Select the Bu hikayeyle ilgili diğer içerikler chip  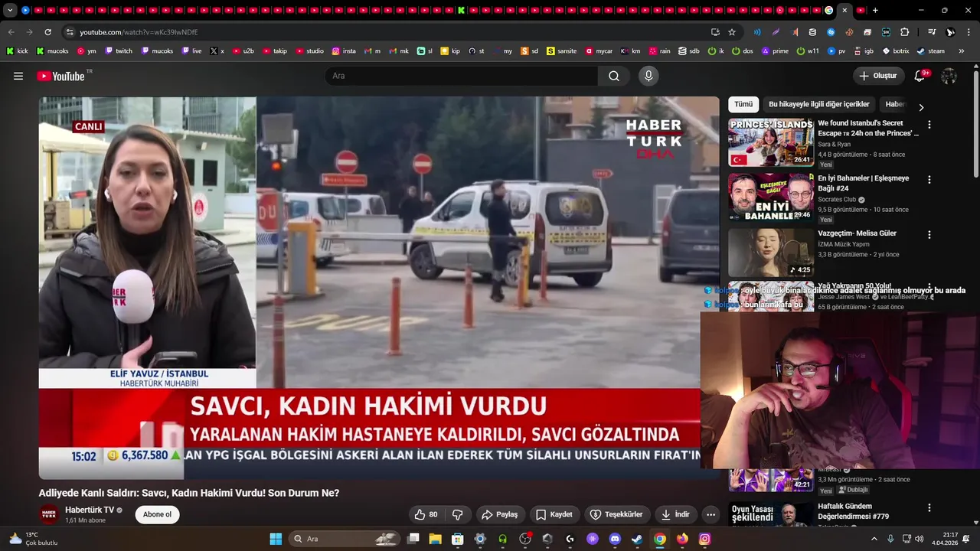click(x=819, y=104)
